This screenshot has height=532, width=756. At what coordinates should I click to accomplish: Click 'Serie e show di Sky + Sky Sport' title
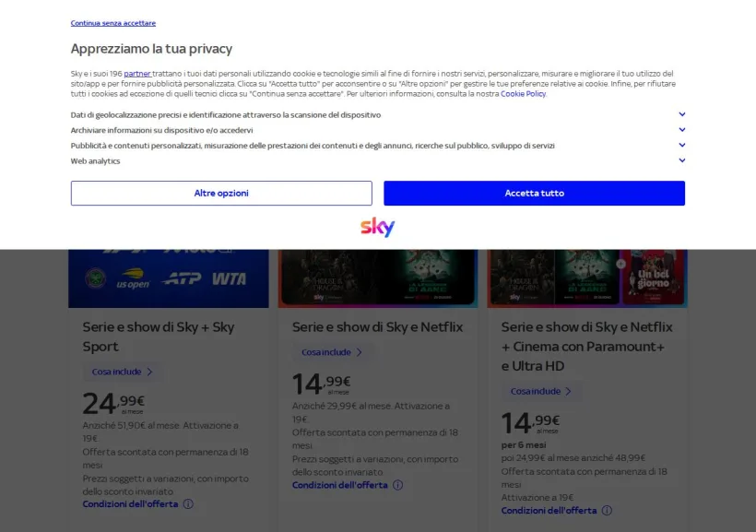point(159,337)
